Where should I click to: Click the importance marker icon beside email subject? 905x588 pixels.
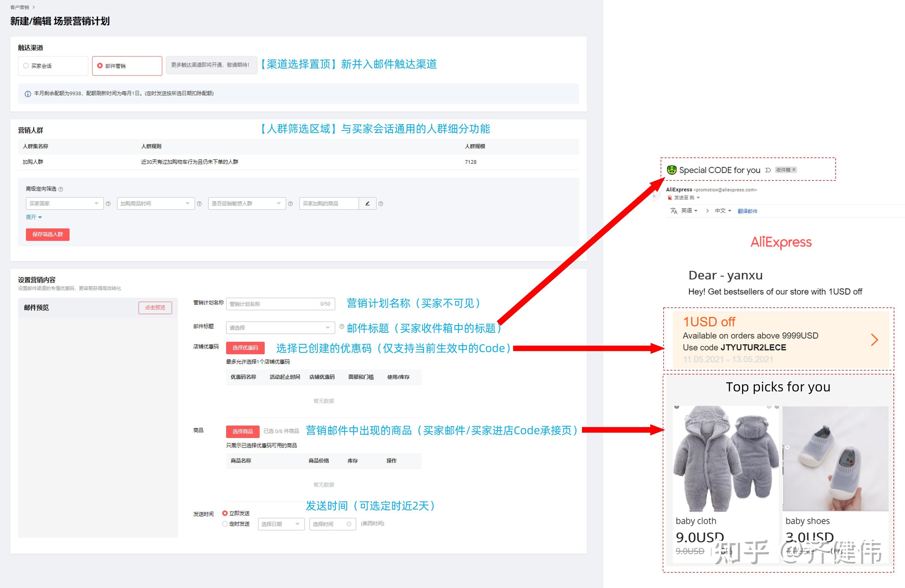pyautogui.click(x=768, y=170)
